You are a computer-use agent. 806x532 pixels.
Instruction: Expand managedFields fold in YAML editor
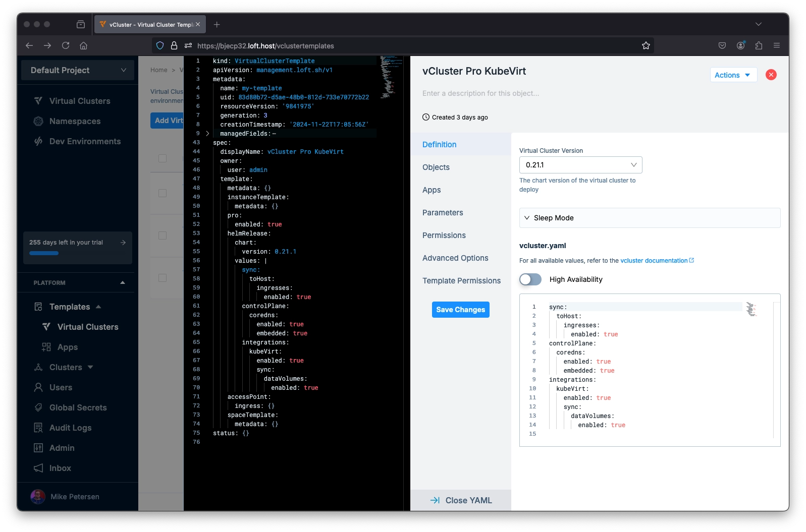(x=207, y=134)
